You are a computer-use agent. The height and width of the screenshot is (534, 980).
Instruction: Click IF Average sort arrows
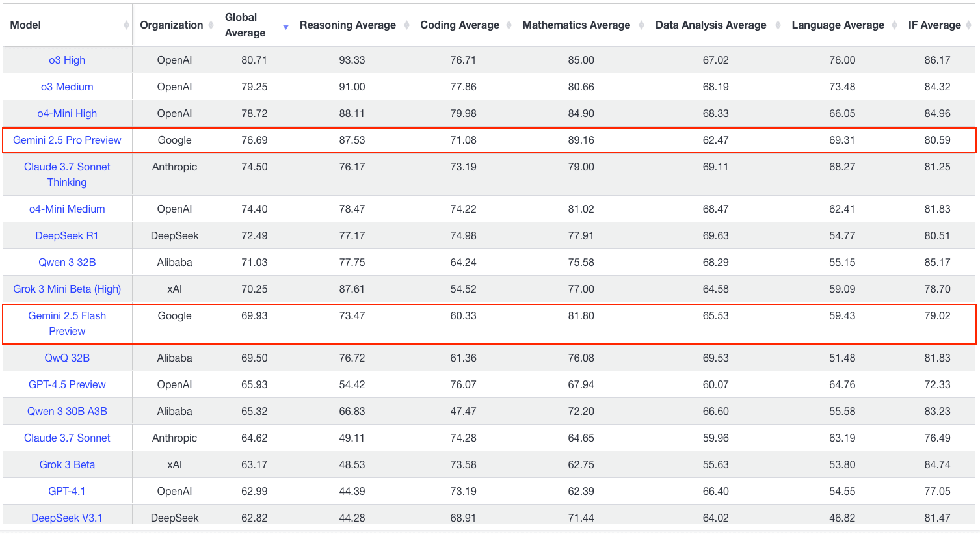pos(969,25)
